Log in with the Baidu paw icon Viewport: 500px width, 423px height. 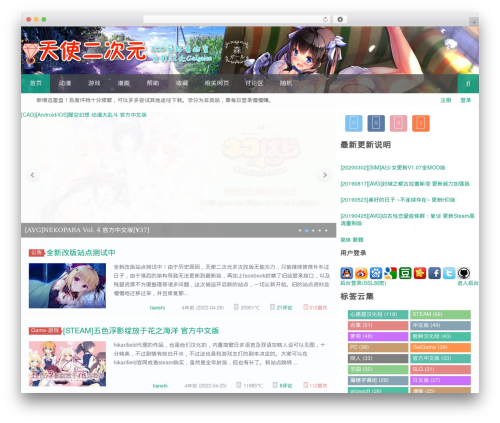point(376,273)
